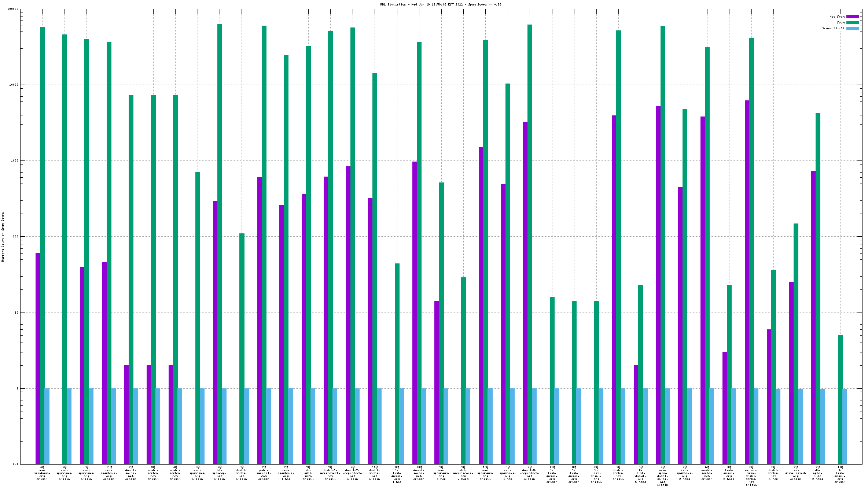Click the 0.1 y-axis tick label
Screen dimensions: 868x488
(x=15, y=464)
